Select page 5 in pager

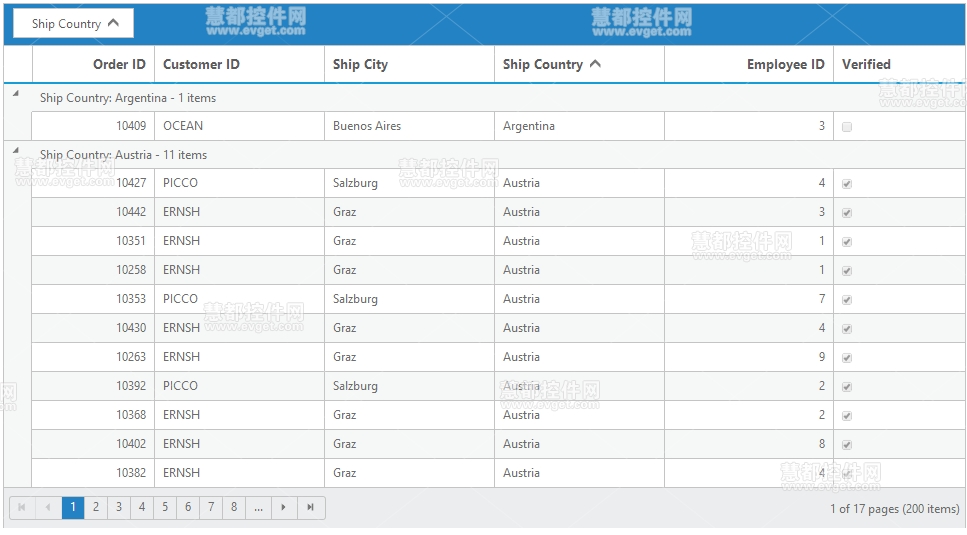165,507
